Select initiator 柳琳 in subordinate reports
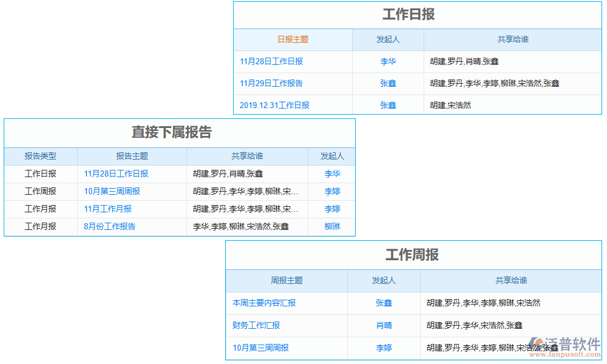 click(x=331, y=226)
